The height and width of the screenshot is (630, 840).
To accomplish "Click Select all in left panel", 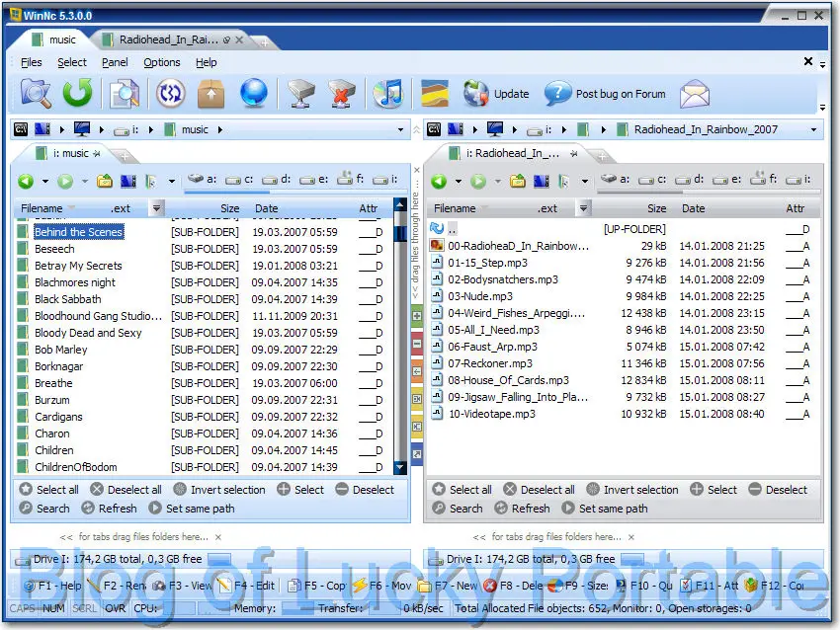I will coord(49,490).
